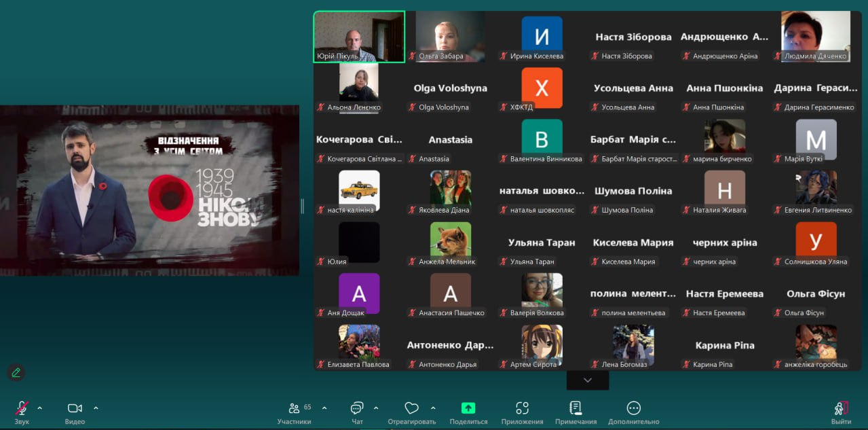
Task: Toggle camera with Видео button
Action: (x=75, y=408)
